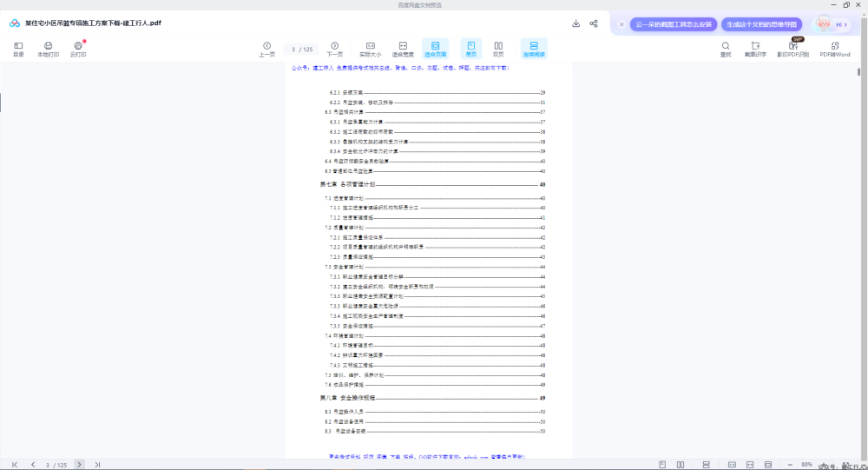868x470 pixels.
Task: Switch to 单页 single page layout
Action: pyautogui.click(x=471, y=50)
